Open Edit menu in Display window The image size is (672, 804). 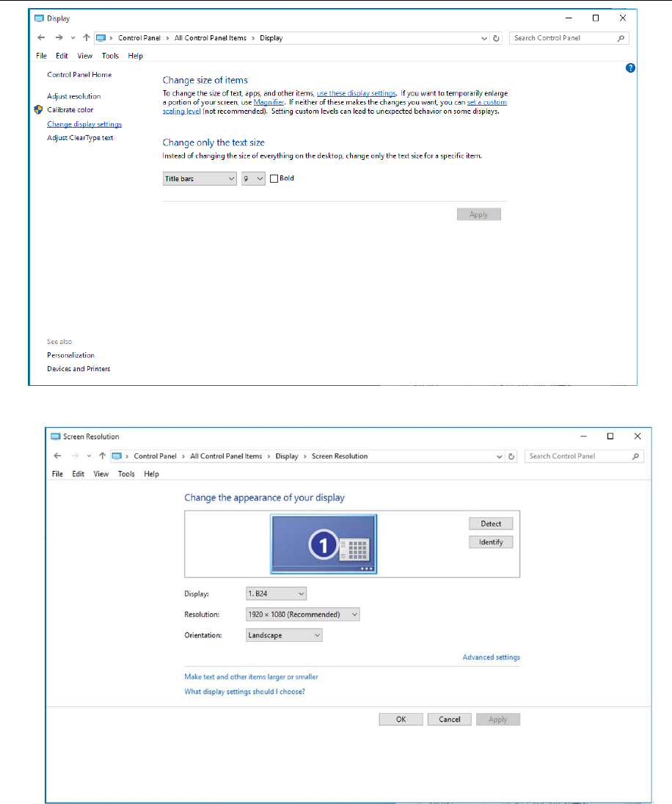[x=62, y=55]
